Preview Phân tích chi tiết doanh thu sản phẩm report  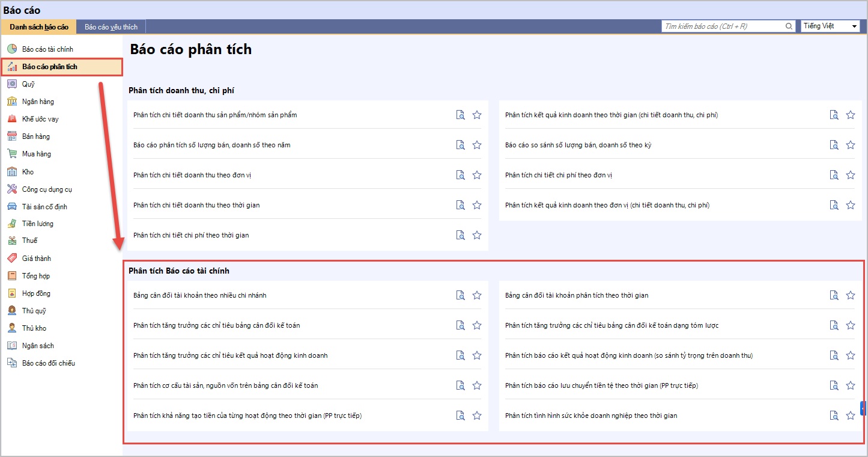pos(461,115)
